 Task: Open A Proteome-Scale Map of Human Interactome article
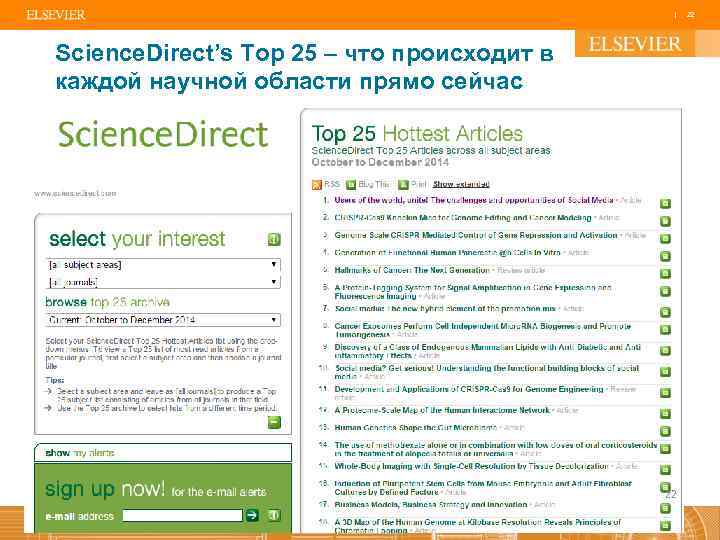click(x=442, y=410)
